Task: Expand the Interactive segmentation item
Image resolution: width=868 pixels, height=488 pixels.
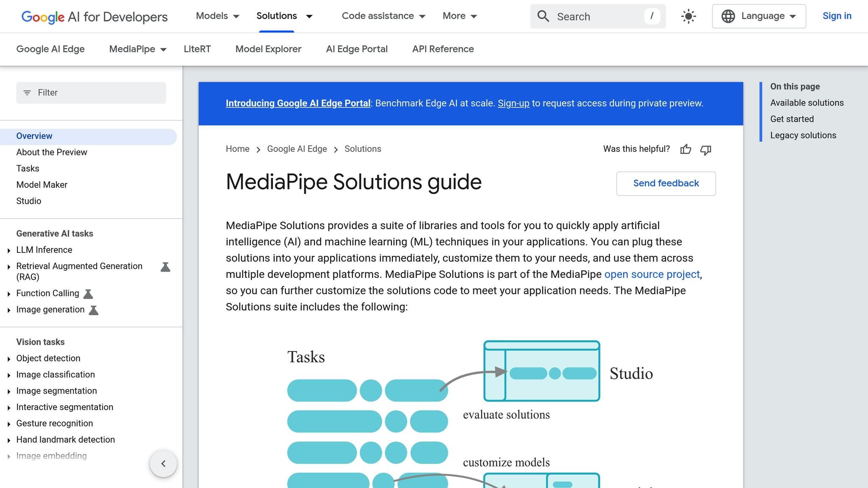Action: 9,408
